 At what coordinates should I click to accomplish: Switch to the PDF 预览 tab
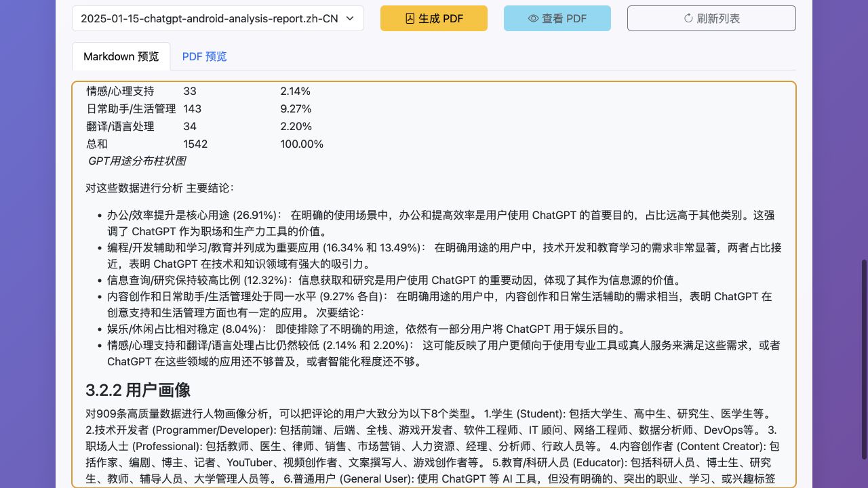tap(204, 56)
